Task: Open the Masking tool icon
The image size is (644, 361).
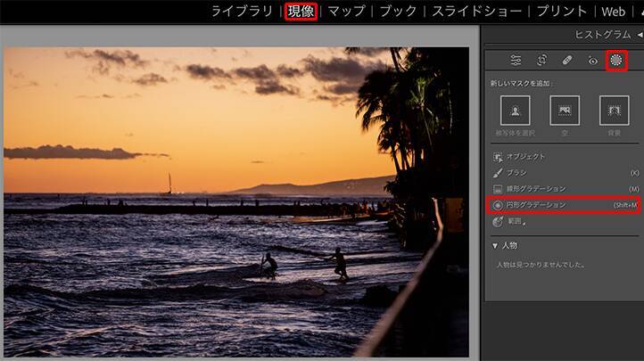Action: point(616,61)
